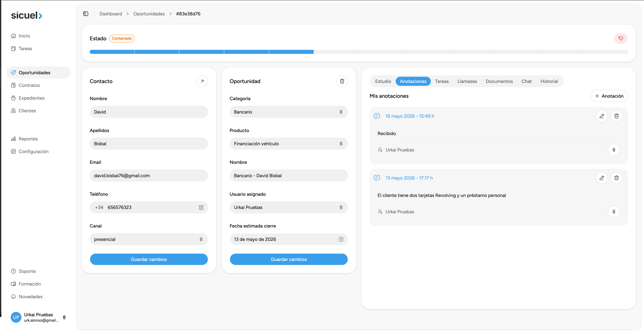Expand the Urkai Pruebas account menu
This screenshot has width=644, height=332.
(x=64, y=317)
